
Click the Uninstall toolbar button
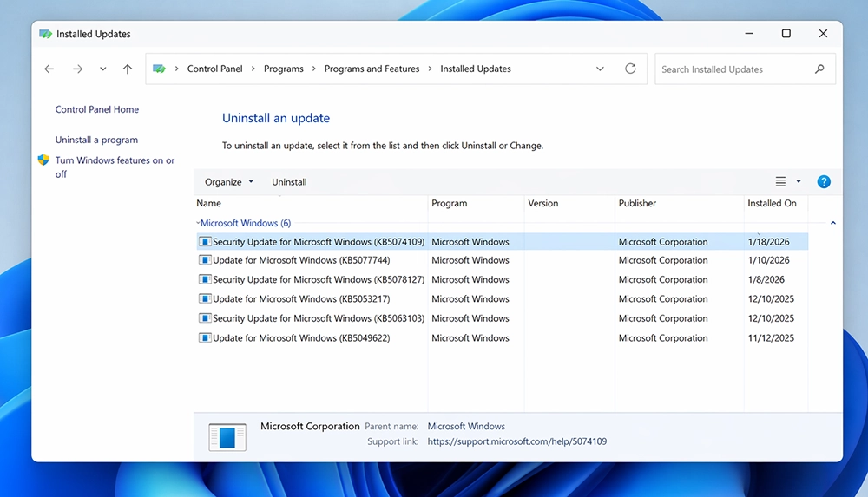(289, 182)
